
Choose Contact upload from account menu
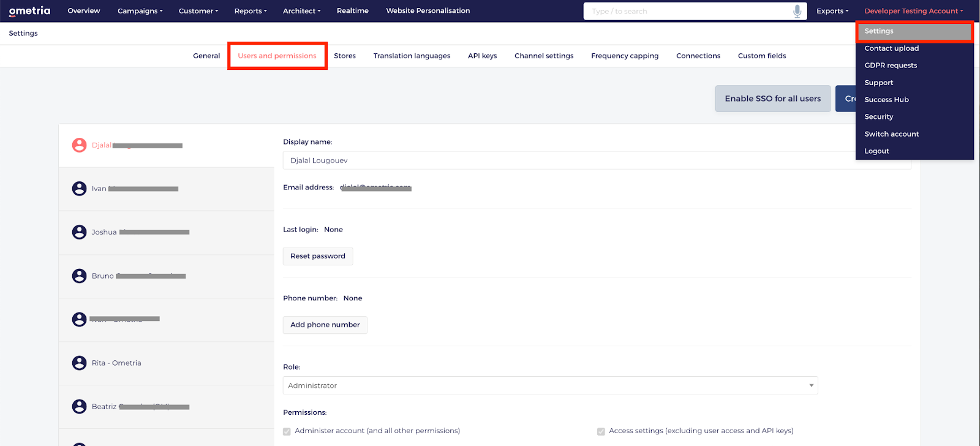[891, 48]
